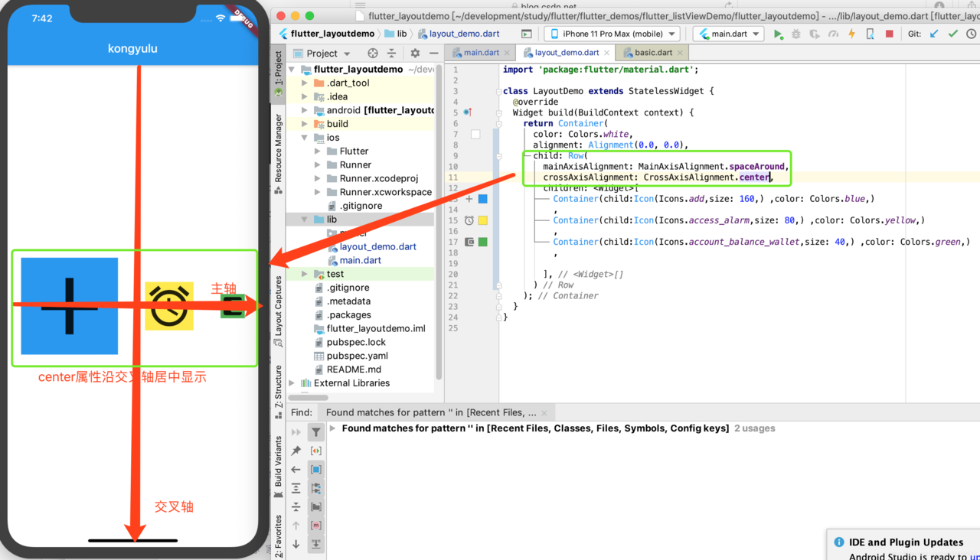Open 1: Project tool window side tab

coord(278,74)
